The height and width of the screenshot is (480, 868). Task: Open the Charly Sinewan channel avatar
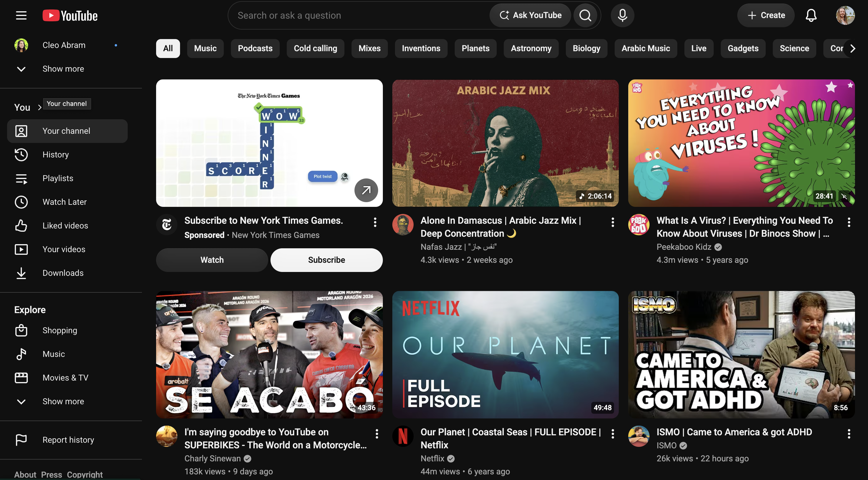167,436
